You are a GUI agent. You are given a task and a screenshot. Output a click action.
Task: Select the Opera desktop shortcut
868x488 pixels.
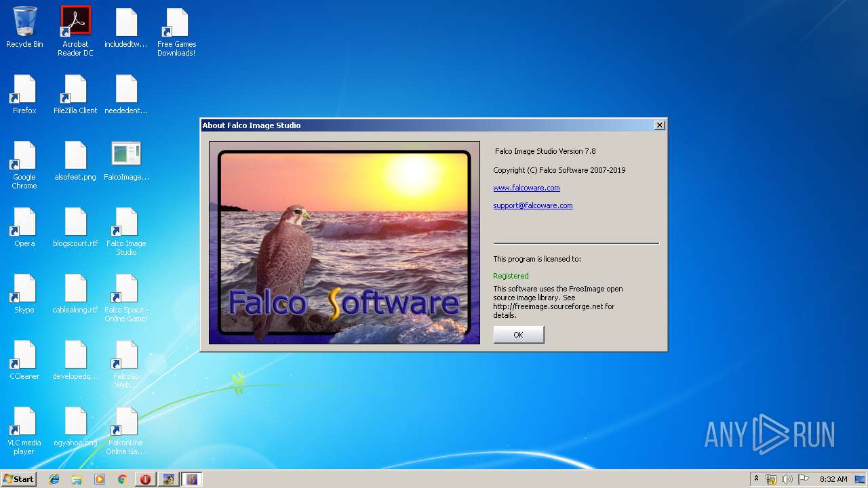(24, 227)
